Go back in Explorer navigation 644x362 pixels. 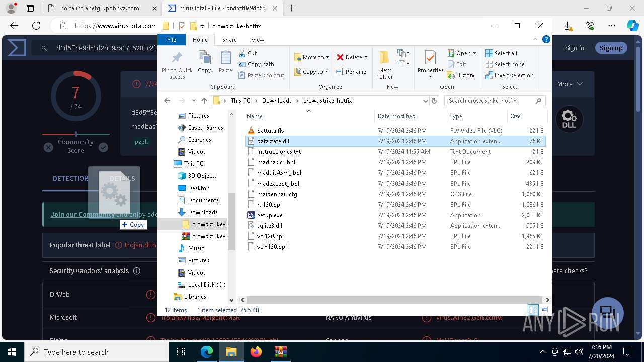point(167,101)
